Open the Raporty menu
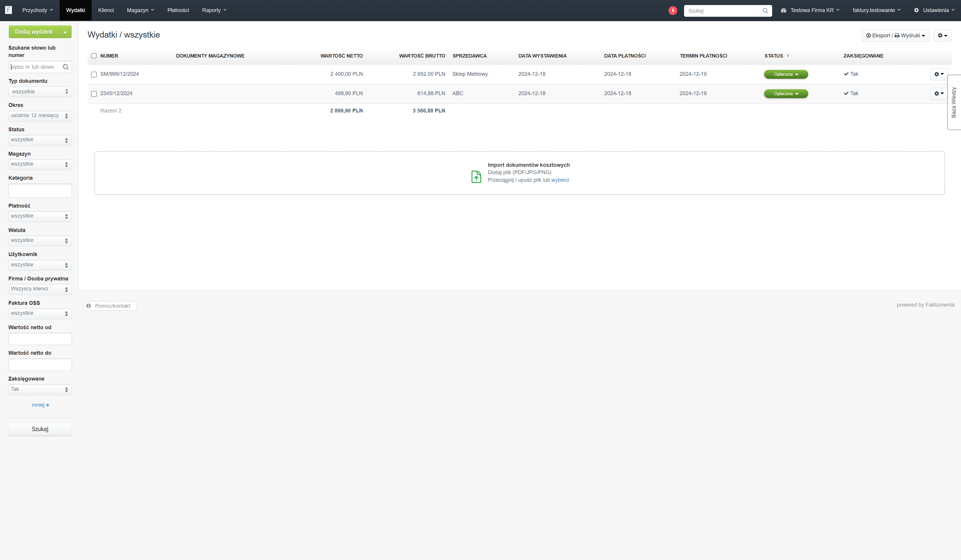Screen dimensions: 961x560 click(x=214, y=10)
